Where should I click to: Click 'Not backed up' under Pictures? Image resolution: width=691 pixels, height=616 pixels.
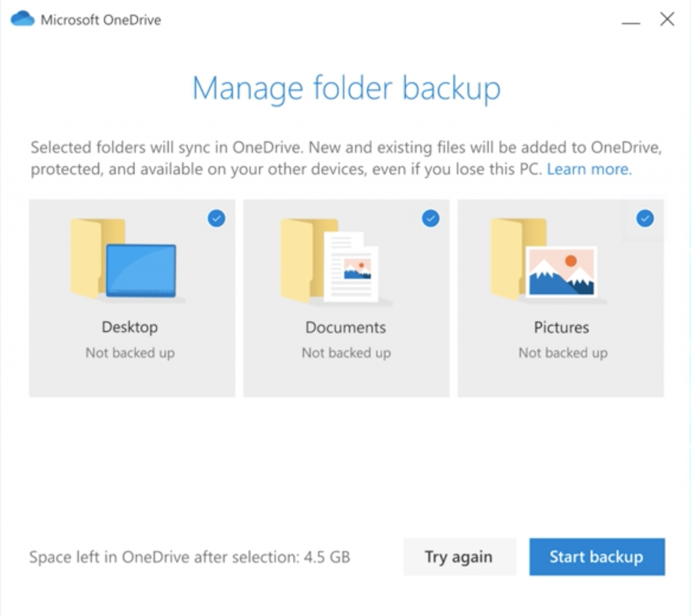click(x=562, y=353)
